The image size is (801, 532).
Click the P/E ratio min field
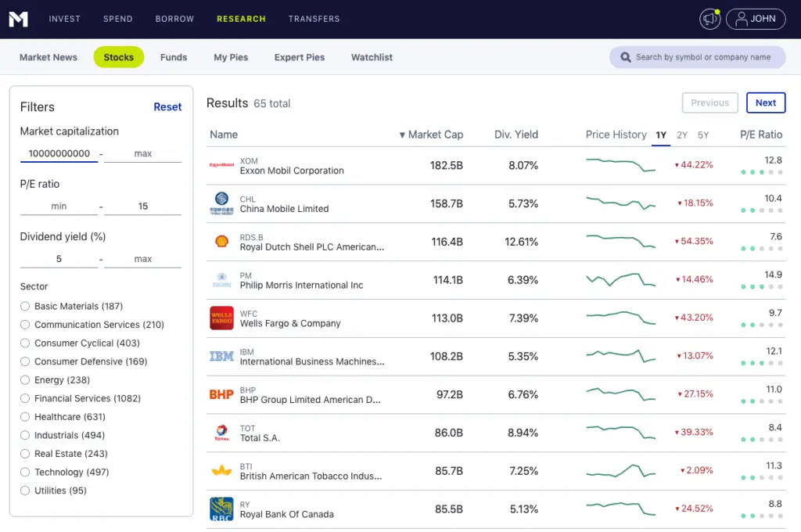point(59,206)
